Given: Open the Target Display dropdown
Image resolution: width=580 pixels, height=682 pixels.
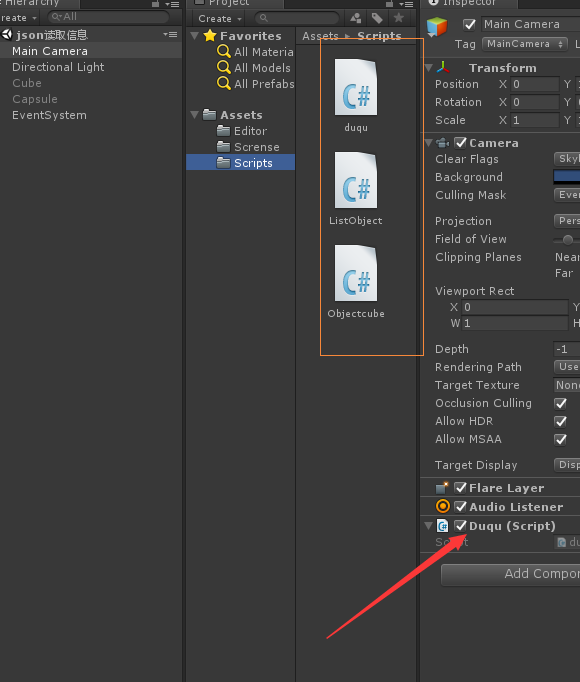Looking at the screenshot, I should [x=567, y=465].
